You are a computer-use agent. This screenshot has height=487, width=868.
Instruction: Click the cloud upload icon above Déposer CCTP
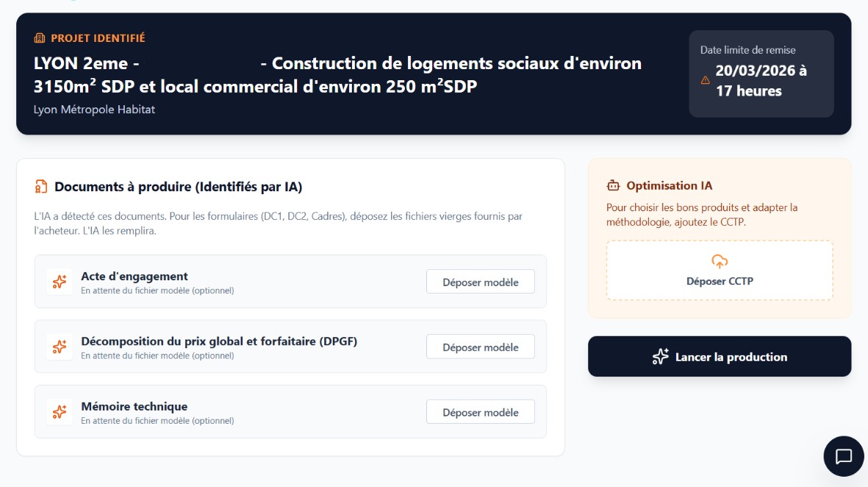[720, 261]
